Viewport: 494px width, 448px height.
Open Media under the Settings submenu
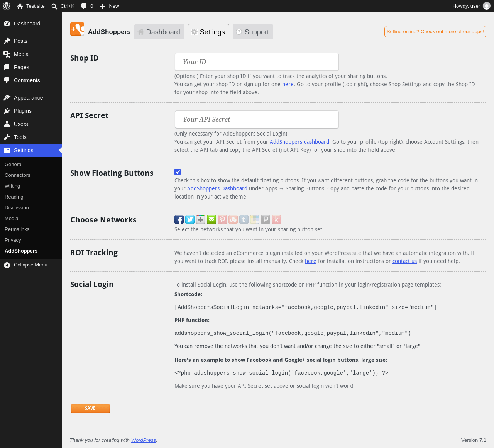tap(12, 219)
